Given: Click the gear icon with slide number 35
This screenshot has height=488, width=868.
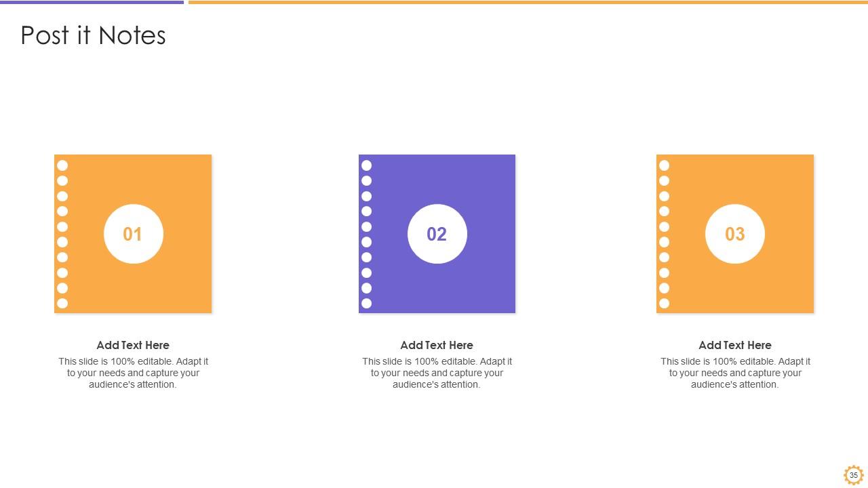Looking at the screenshot, I should (x=853, y=475).
